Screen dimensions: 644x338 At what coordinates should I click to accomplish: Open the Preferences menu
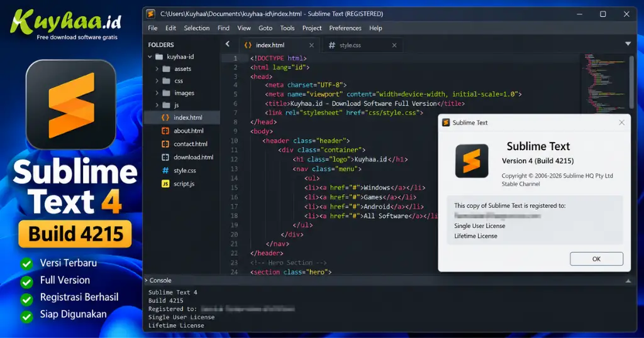click(x=345, y=28)
